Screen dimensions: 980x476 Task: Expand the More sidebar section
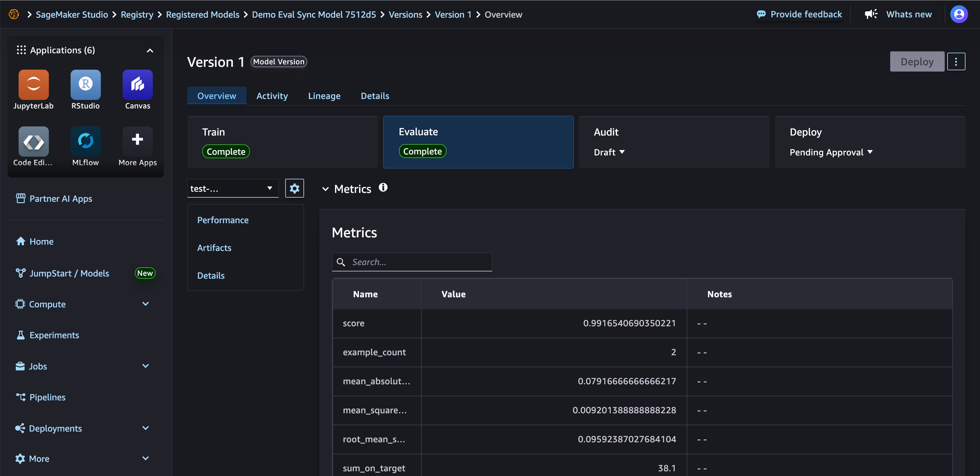(x=145, y=458)
